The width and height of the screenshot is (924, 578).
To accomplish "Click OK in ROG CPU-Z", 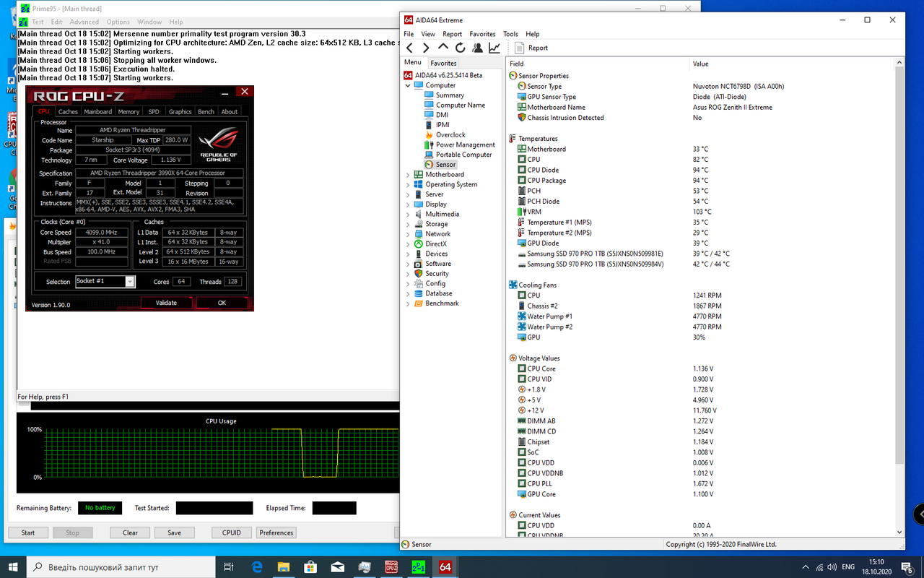I will tap(222, 303).
